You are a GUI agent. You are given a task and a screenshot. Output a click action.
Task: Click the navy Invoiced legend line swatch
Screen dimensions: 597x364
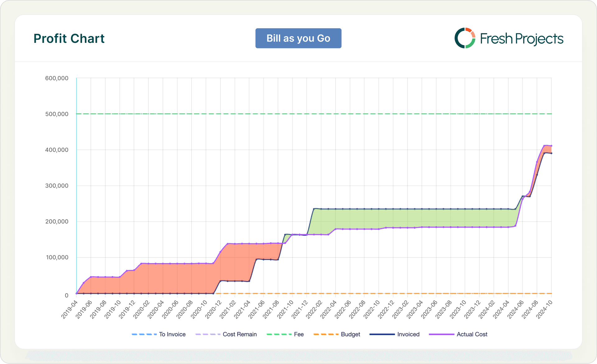[x=382, y=334]
